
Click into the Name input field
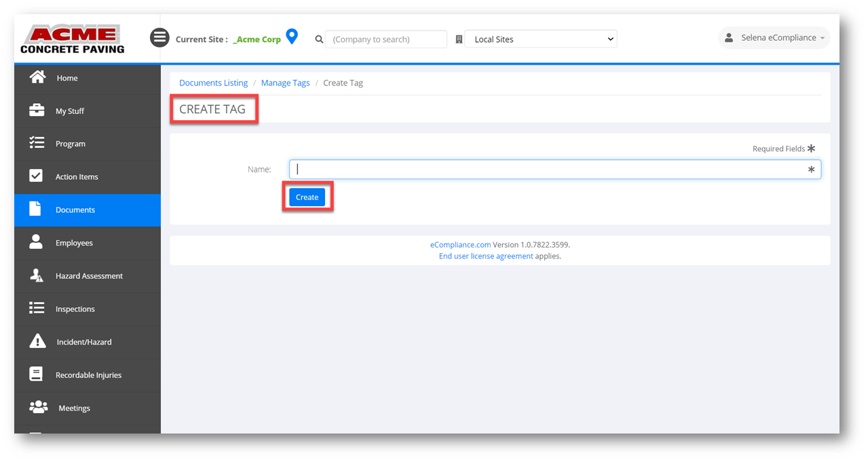pyautogui.click(x=555, y=170)
